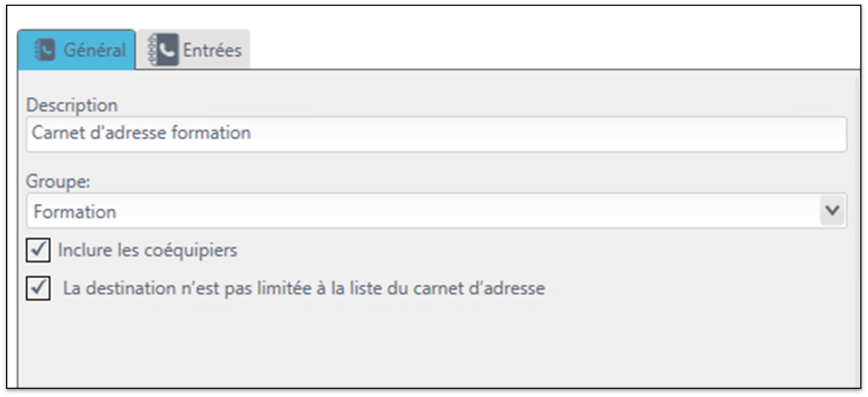
Task: Click the phonebook icon on Général tab
Action: (44, 50)
